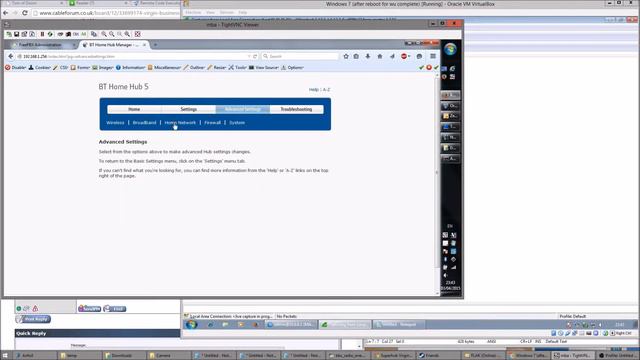This screenshot has width=640, height=360.
Task: Click the Pause icon in TightVNC toolbar
Action: (x=42, y=34)
